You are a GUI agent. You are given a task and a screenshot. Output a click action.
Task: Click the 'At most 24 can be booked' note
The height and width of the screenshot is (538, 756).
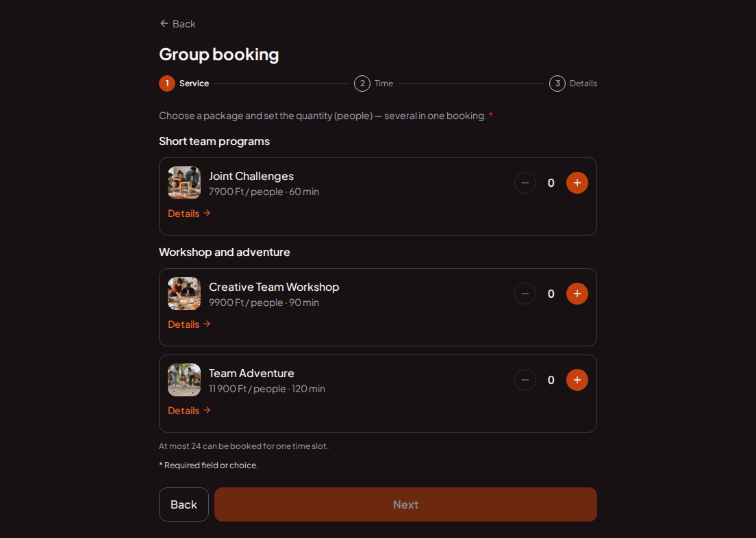[x=244, y=446]
